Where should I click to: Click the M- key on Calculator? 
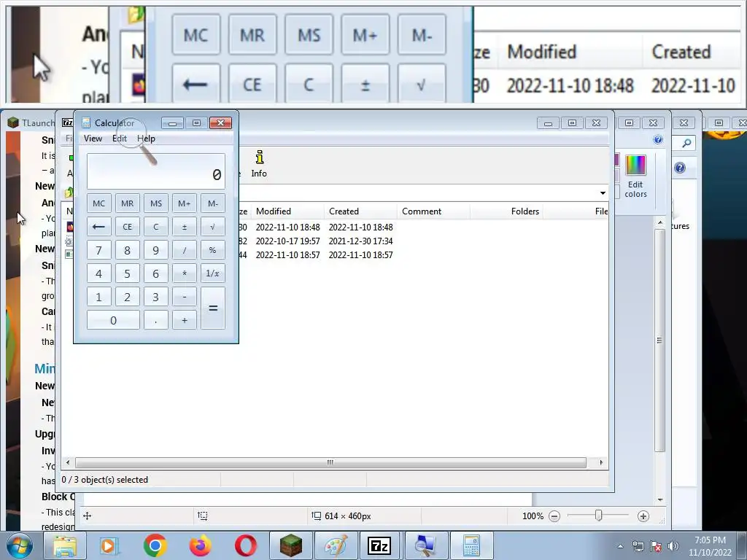tap(213, 203)
